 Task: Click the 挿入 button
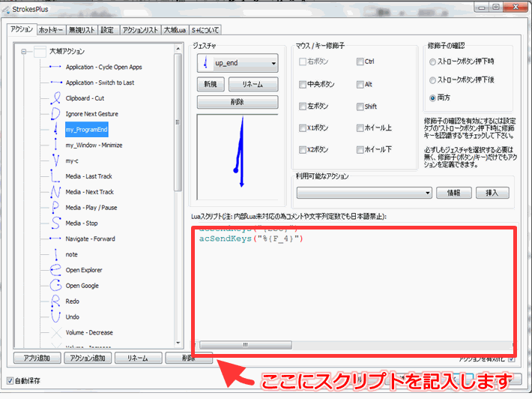click(x=492, y=193)
